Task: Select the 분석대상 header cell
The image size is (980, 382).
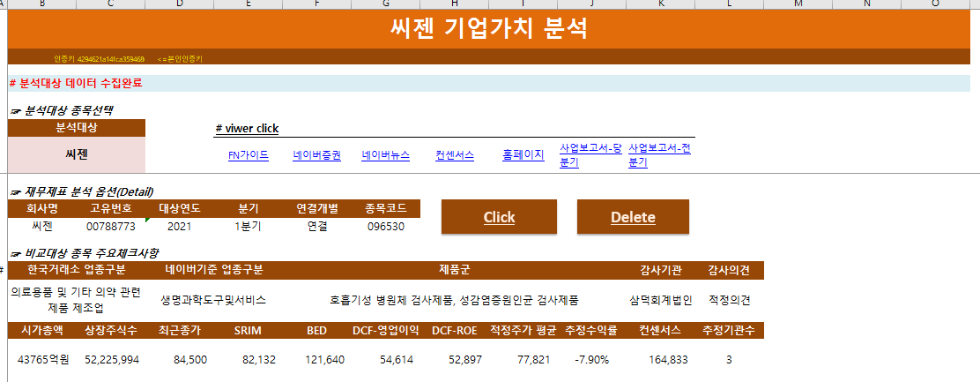Action: pyautogui.click(x=77, y=128)
